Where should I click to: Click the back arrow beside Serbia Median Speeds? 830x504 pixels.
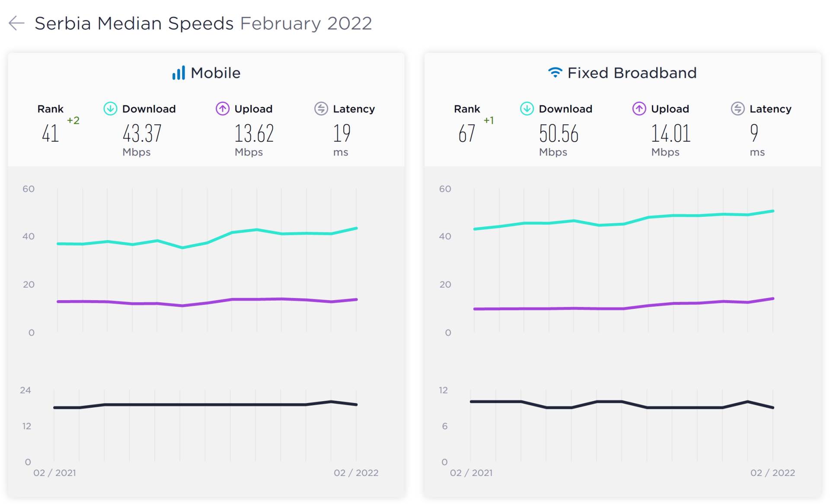click(x=16, y=23)
